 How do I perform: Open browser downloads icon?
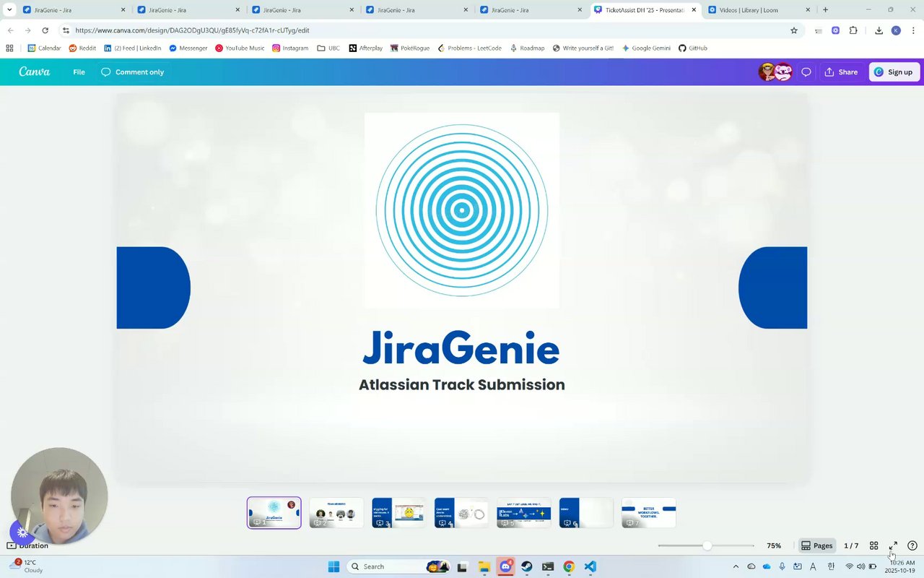point(879,30)
